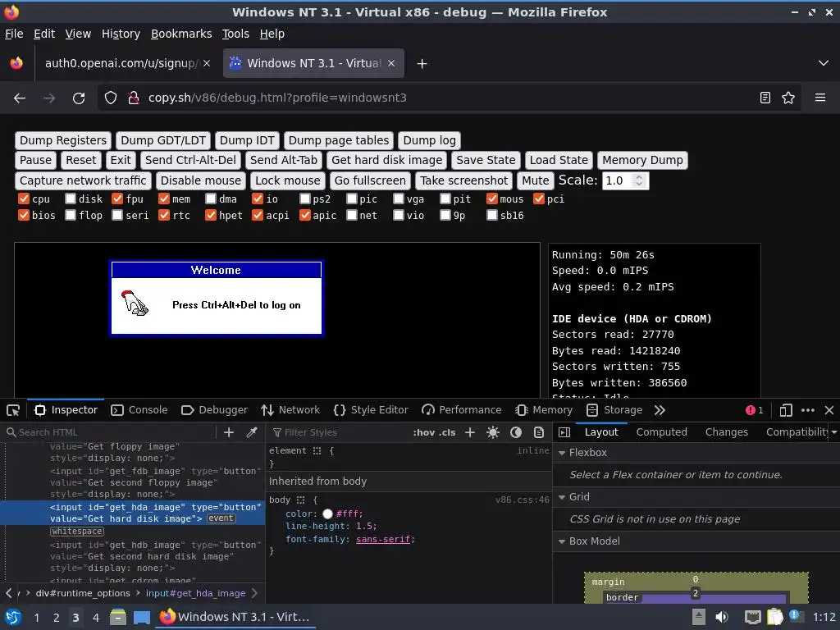Click the Dump Registers button

pyautogui.click(x=63, y=140)
